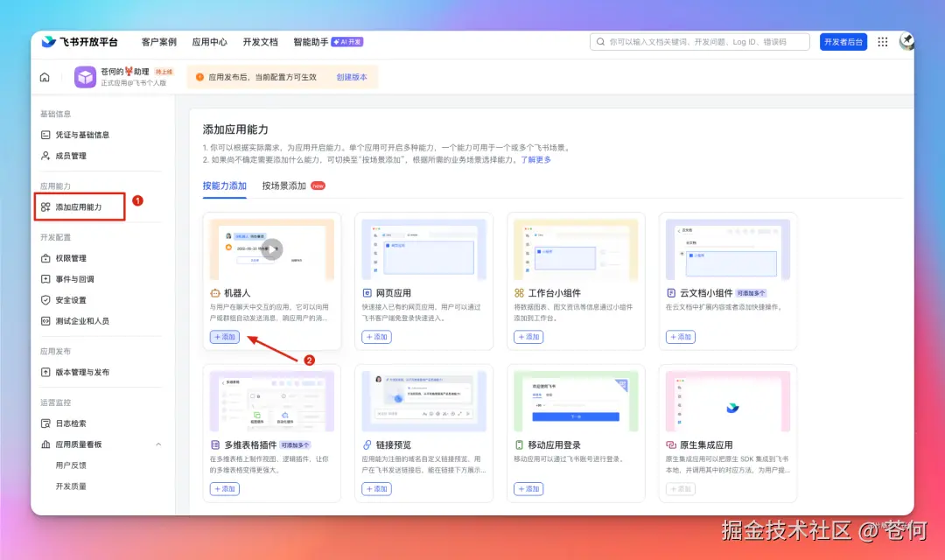Click the 创建版本 link in the banner
The image size is (945, 560).
point(350,77)
